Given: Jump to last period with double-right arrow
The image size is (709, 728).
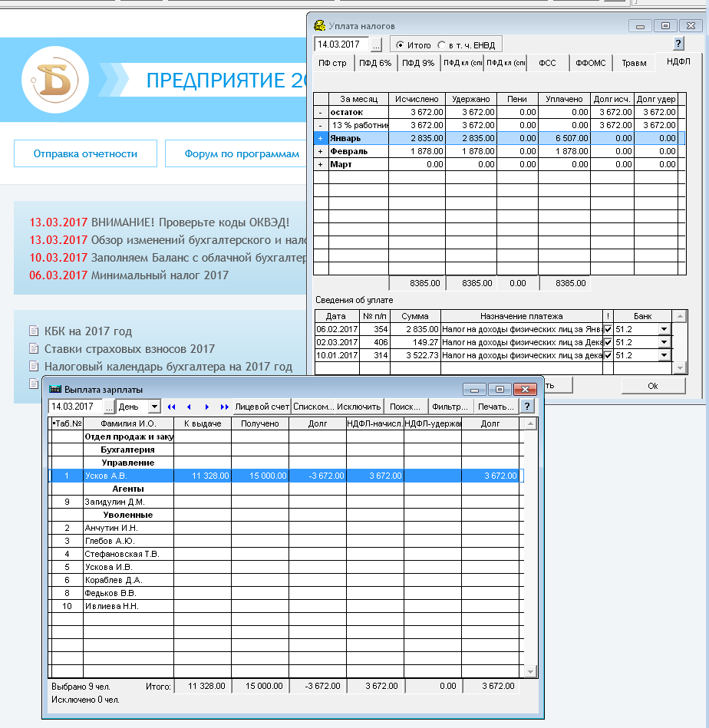Looking at the screenshot, I should pos(224,407).
